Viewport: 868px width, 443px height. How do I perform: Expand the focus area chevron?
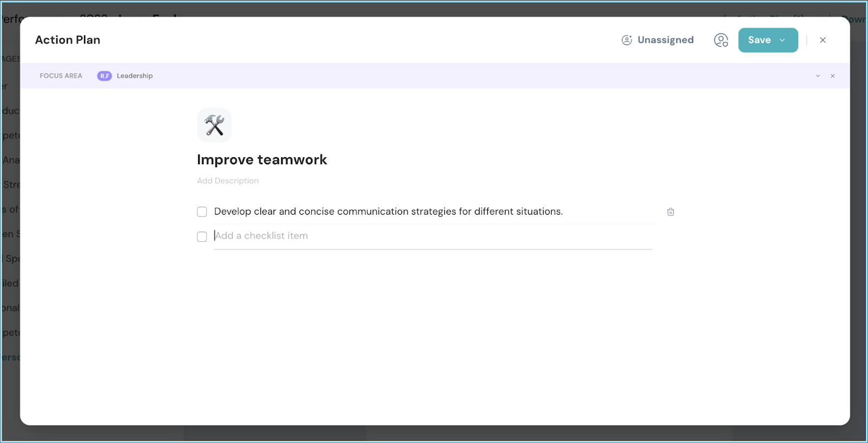(818, 76)
